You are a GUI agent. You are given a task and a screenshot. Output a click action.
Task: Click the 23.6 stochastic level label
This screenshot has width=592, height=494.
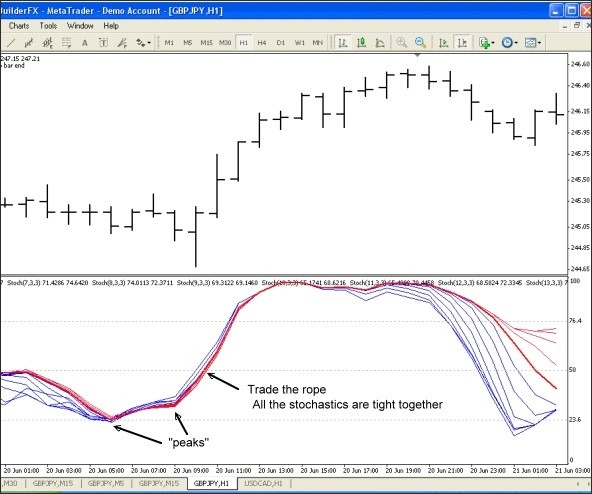[x=575, y=420]
